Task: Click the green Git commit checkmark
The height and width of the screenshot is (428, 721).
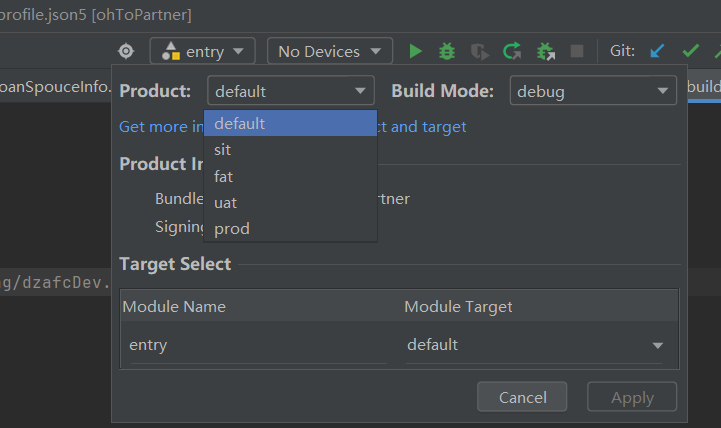Action: pyautogui.click(x=690, y=51)
